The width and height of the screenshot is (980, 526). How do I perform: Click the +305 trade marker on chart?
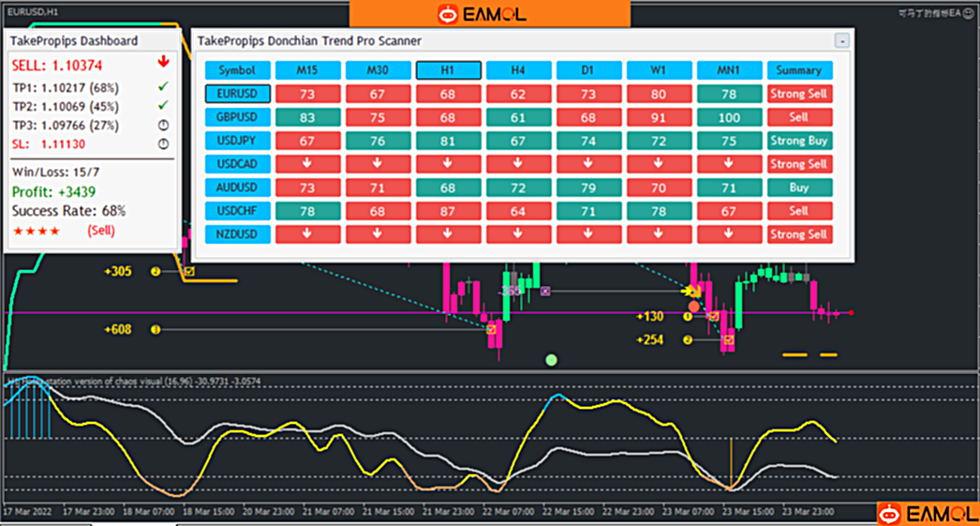coord(117,272)
